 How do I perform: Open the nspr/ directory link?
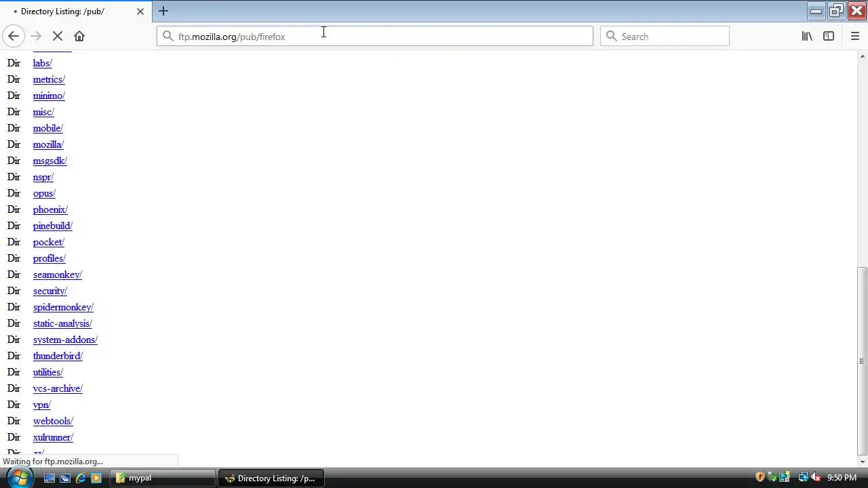[43, 177]
